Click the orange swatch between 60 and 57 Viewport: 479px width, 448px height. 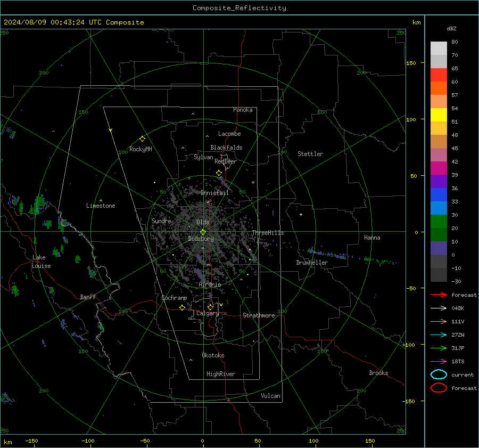coord(439,88)
